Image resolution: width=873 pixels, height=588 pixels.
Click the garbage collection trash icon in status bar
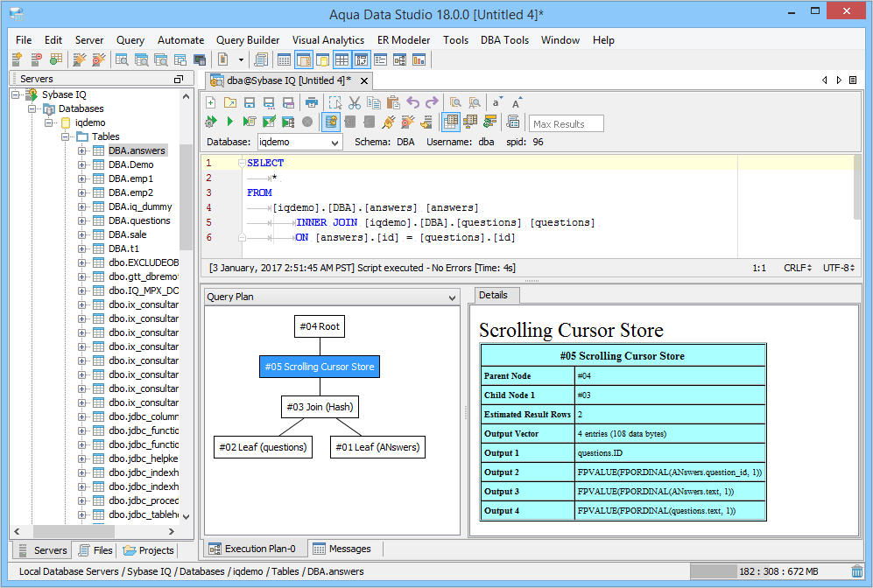tap(857, 571)
